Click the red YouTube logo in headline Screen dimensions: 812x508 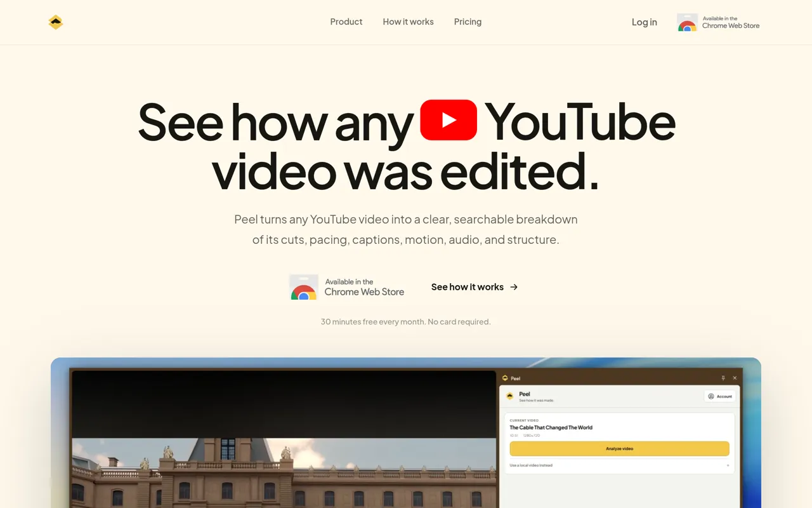449,119
